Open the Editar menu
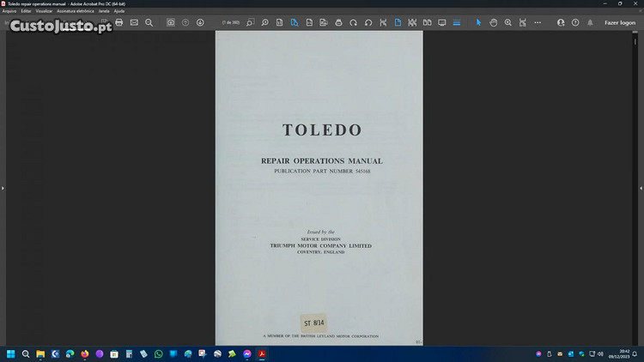 point(27,11)
